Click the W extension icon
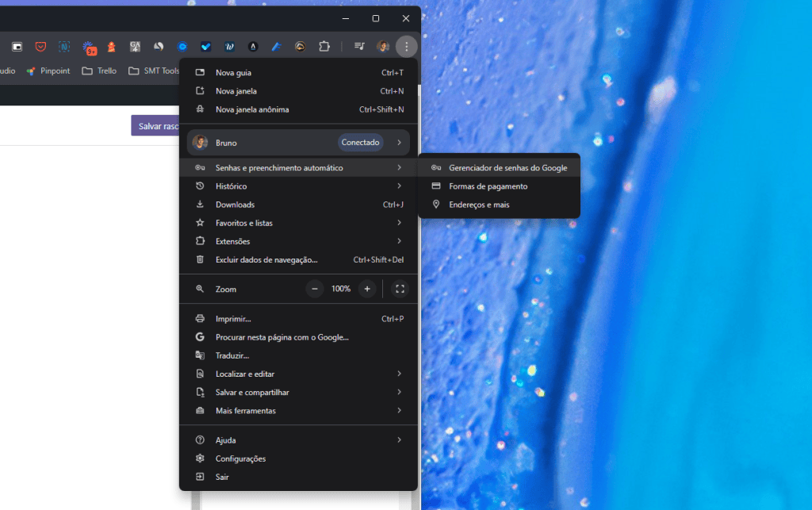Screen dimensions: 812x510 229,47
